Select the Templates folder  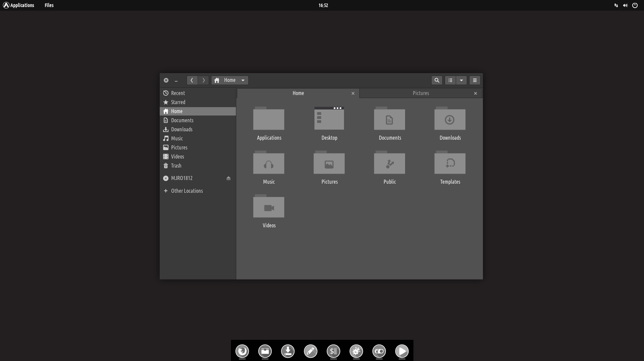point(450,164)
